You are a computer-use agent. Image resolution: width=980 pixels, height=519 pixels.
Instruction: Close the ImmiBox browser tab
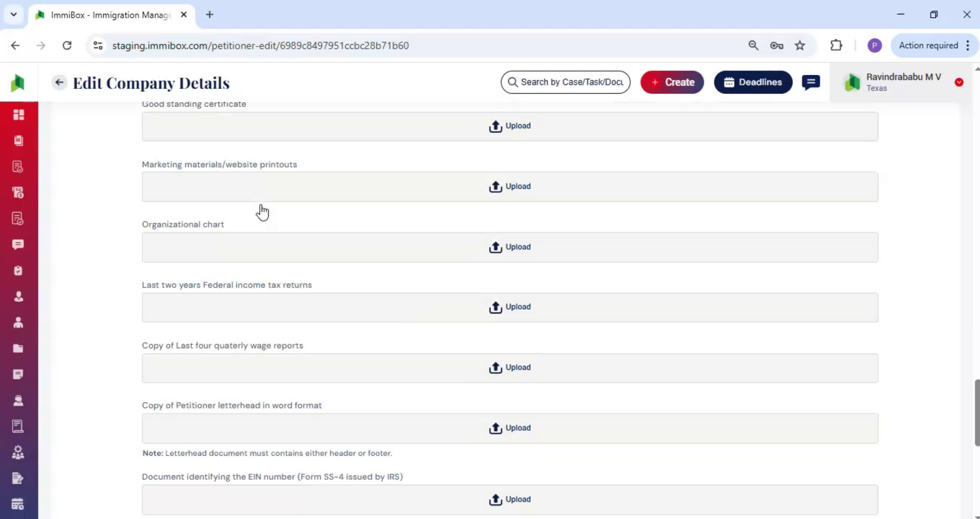click(184, 15)
